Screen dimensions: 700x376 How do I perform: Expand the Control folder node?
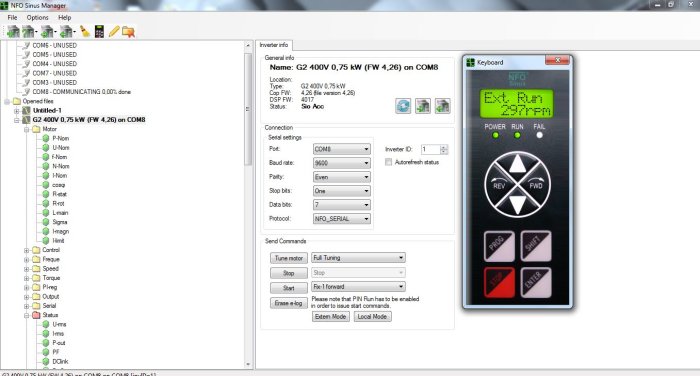[x=26, y=250]
